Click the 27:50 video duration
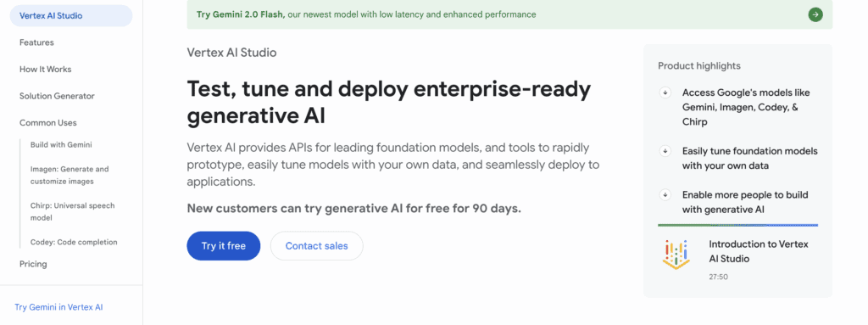The image size is (868, 325). tap(718, 277)
